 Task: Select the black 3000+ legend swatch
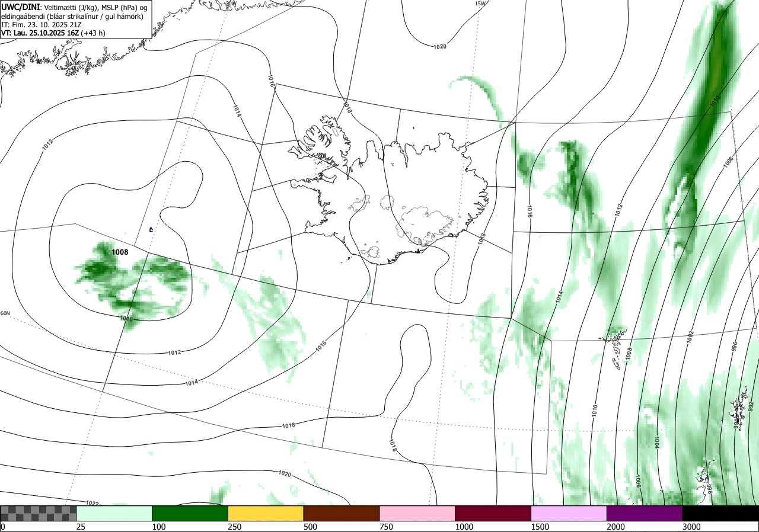pos(720,513)
